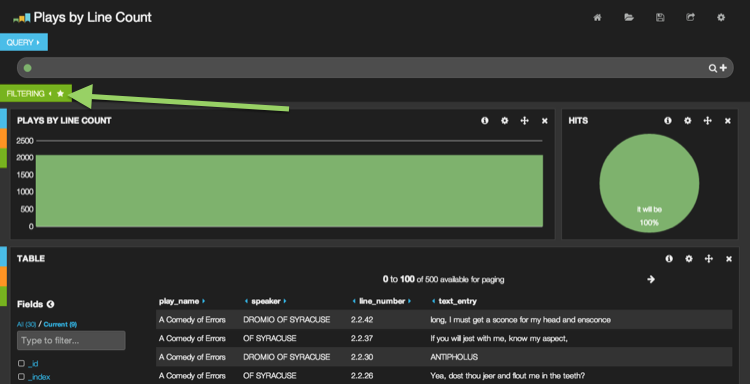Open the load dashboard folder icon

pos(629,18)
